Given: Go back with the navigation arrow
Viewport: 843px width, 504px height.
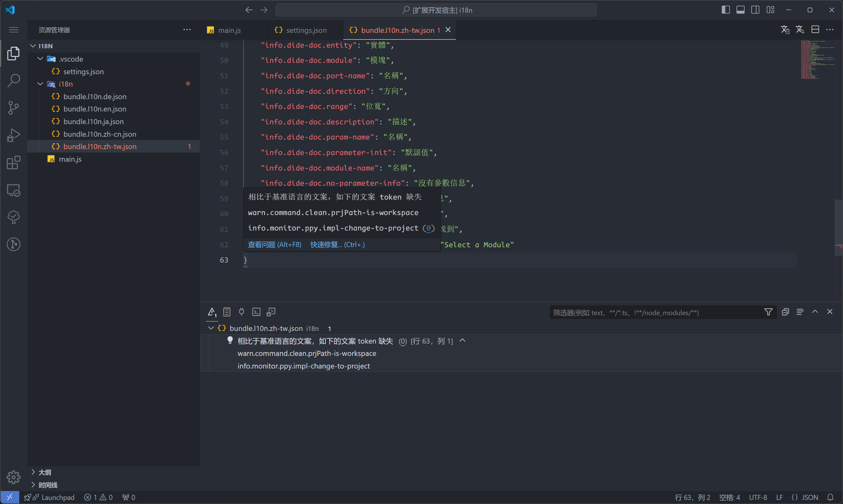Looking at the screenshot, I should click(x=249, y=10).
